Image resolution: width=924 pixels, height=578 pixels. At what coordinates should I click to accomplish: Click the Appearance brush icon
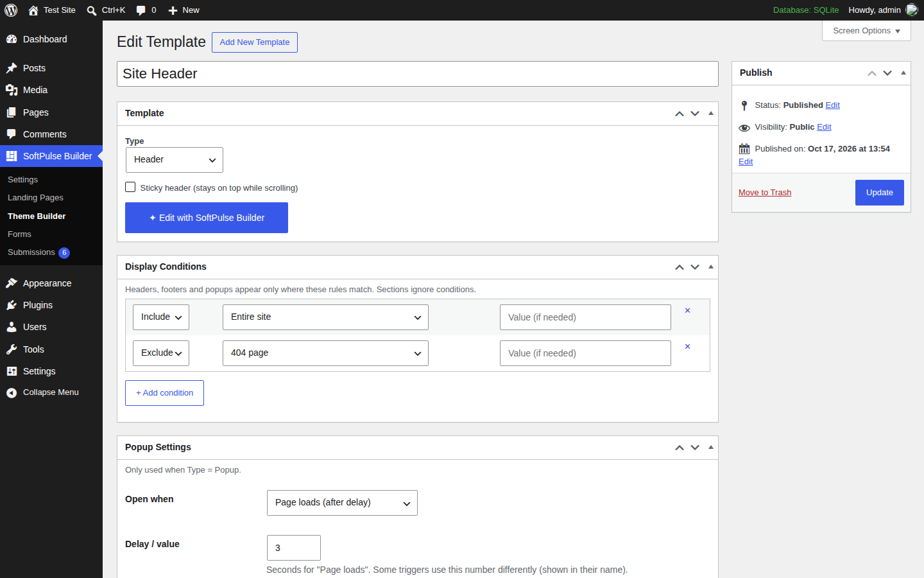coord(12,283)
